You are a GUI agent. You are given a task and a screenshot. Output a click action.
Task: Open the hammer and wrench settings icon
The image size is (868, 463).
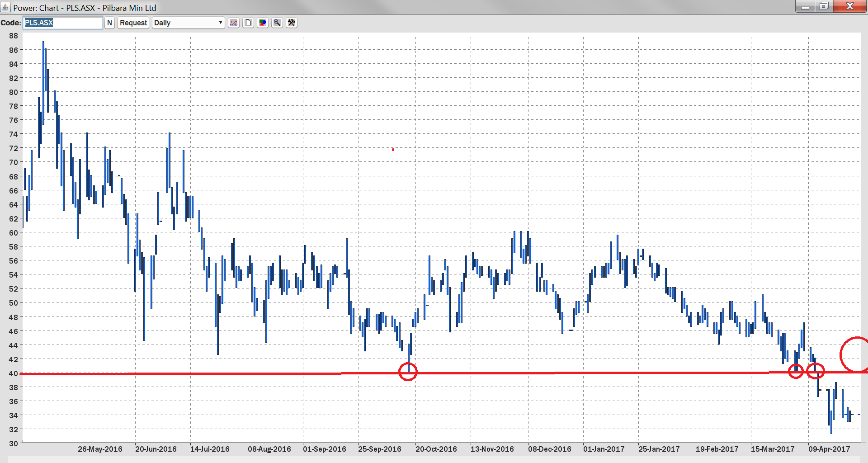(x=292, y=23)
